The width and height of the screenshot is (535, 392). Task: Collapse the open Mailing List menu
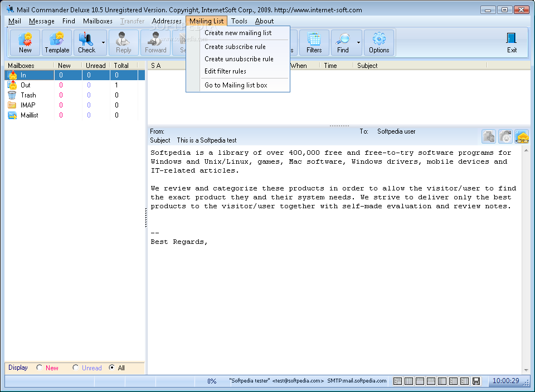click(x=206, y=21)
